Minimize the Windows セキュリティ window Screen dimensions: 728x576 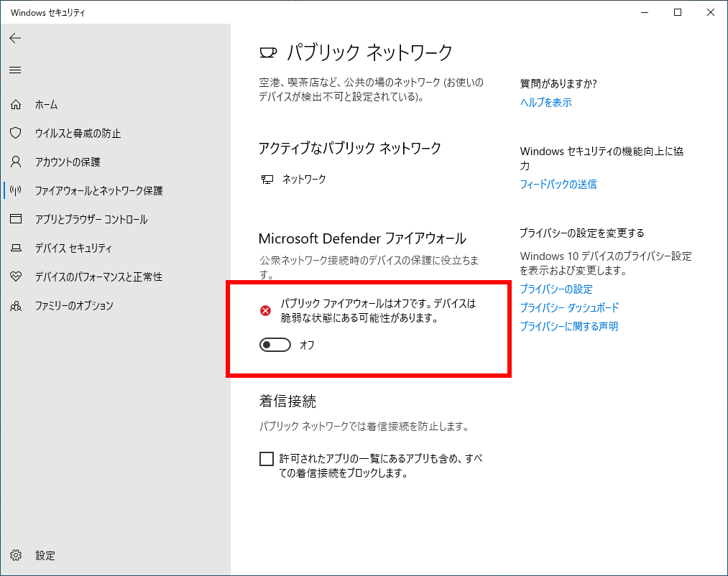pyautogui.click(x=645, y=12)
